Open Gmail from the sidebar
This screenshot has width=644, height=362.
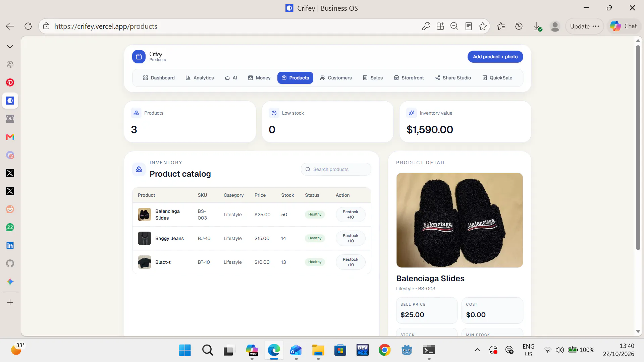pyautogui.click(x=10, y=137)
